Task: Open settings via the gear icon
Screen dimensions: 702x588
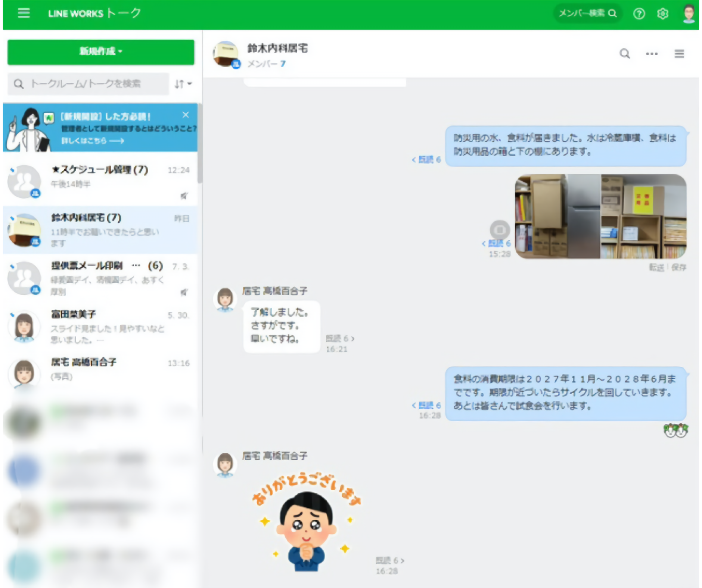Action: (x=662, y=14)
